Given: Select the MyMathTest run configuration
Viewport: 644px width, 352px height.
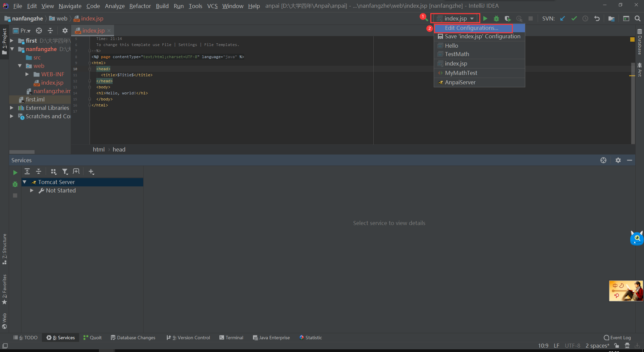Looking at the screenshot, I should (479, 73).
